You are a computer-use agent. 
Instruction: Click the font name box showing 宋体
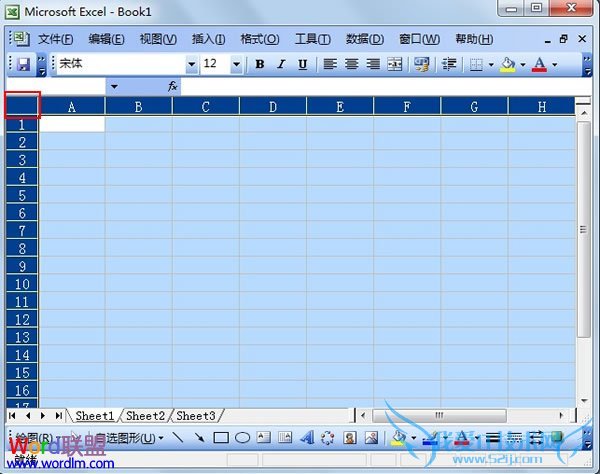click(x=121, y=64)
